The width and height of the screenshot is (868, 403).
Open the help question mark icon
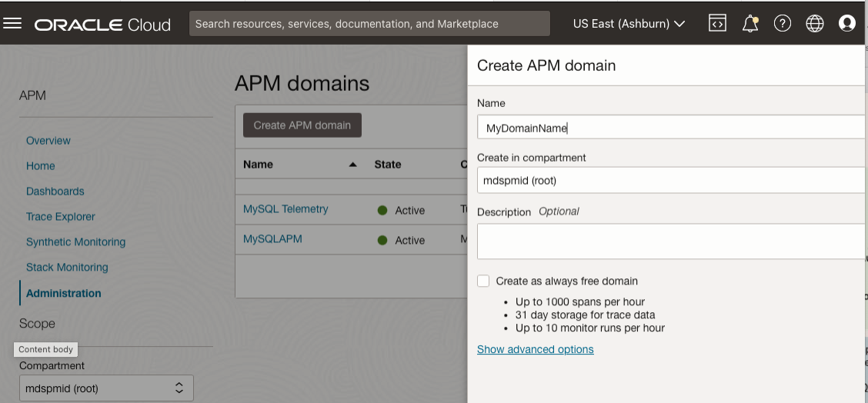pos(782,23)
